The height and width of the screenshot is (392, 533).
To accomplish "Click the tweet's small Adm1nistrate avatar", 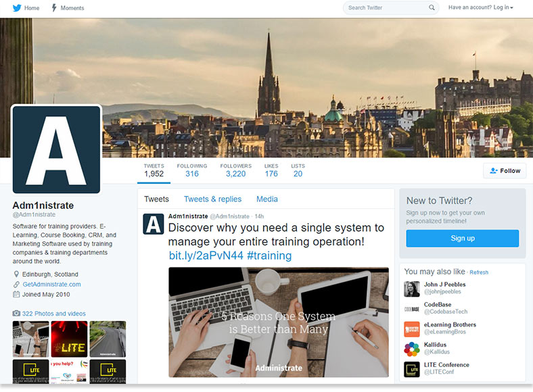I will pos(153,224).
